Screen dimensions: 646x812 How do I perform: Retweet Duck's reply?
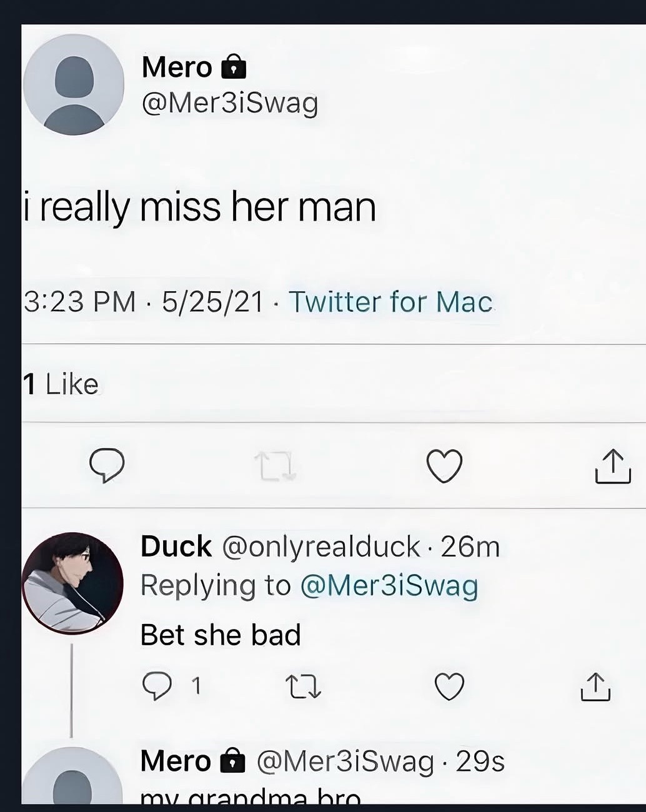tap(303, 687)
